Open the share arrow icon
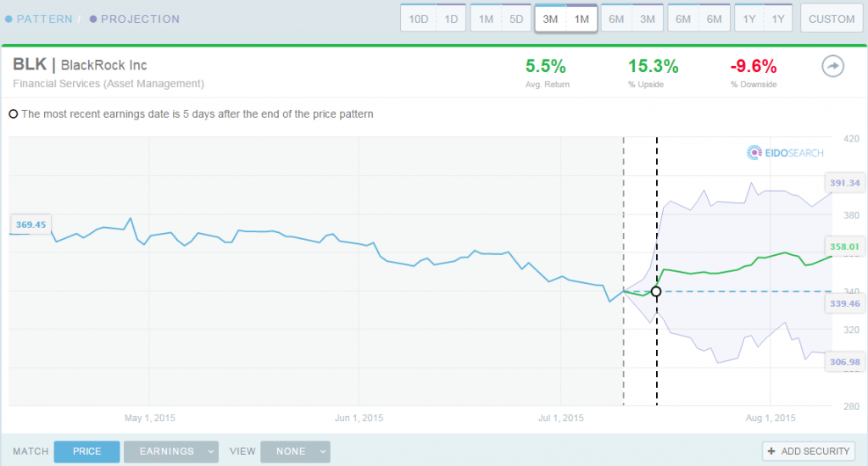The width and height of the screenshot is (868, 466). click(x=832, y=66)
